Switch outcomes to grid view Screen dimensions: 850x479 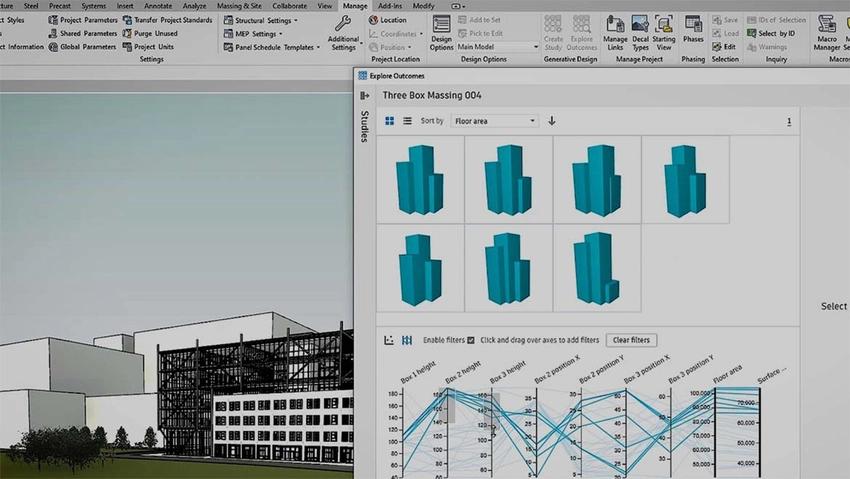coord(390,121)
